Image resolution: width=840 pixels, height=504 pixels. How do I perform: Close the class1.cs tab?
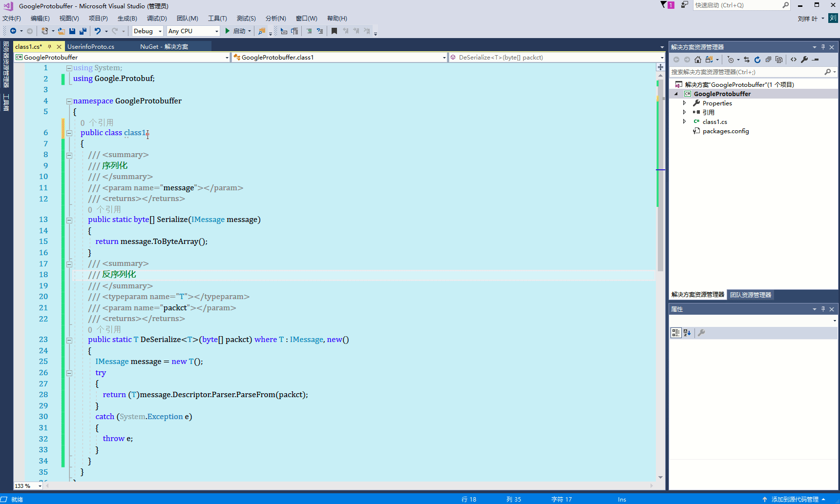click(59, 47)
